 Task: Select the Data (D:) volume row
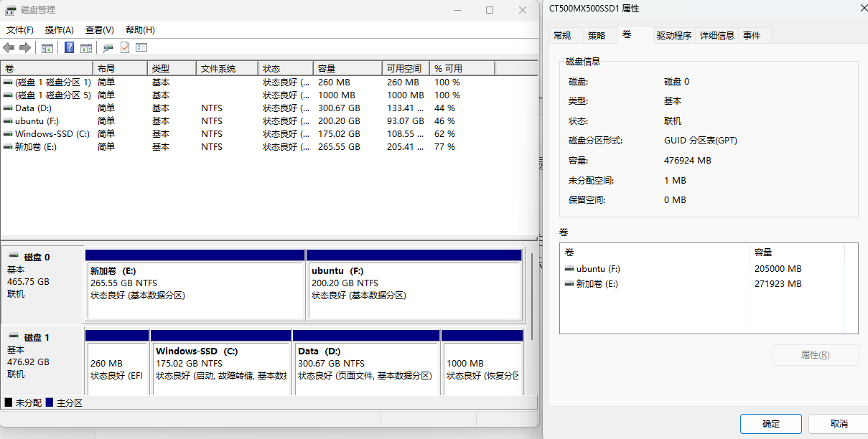coord(269,108)
